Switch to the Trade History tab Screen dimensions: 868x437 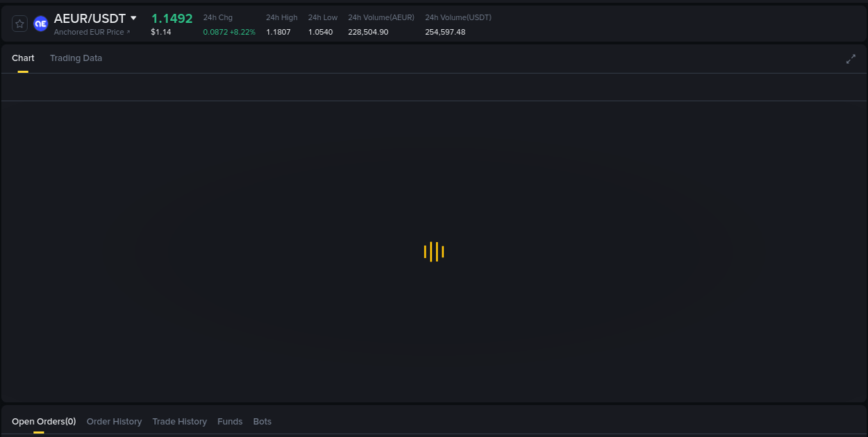coord(179,421)
